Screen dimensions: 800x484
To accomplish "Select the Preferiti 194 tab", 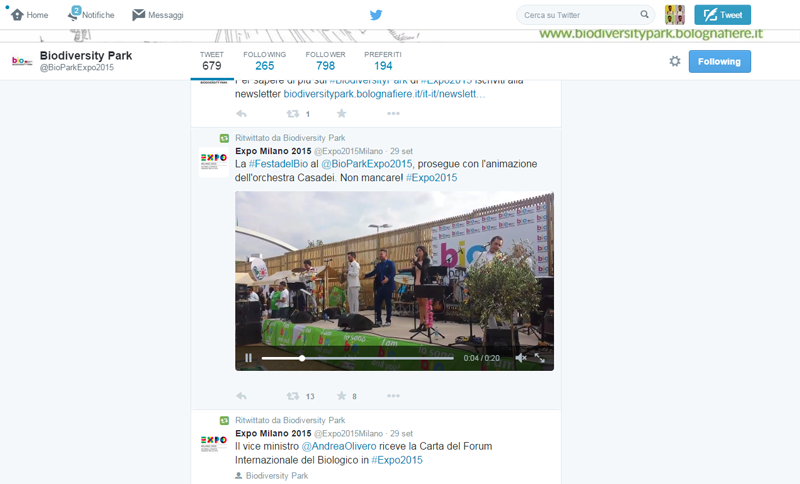I will pos(383,61).
